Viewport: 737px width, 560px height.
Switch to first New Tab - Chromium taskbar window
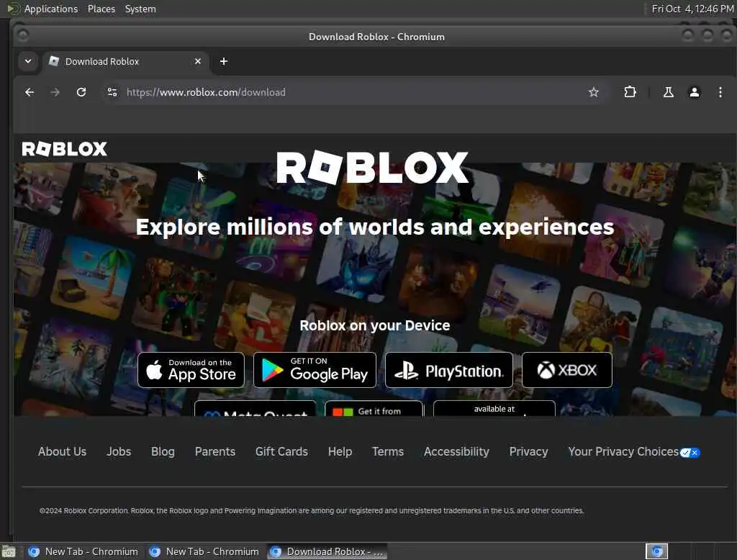coord(83,551)
